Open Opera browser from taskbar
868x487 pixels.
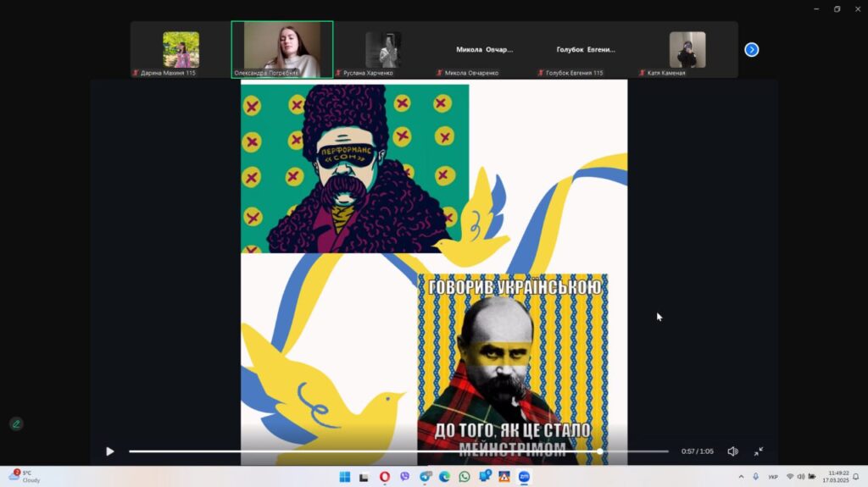coord(385,477)
